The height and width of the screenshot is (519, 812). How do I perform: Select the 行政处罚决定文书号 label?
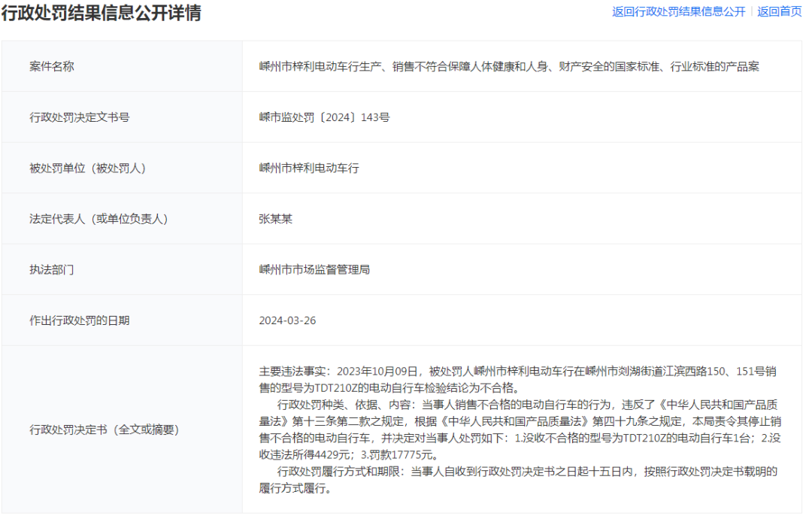[x=80, y=117]
